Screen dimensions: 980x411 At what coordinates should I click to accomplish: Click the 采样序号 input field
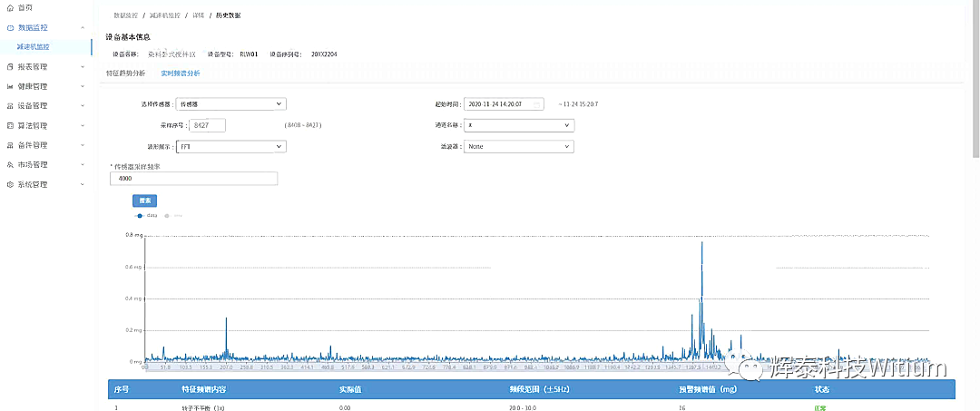(206, 125)
